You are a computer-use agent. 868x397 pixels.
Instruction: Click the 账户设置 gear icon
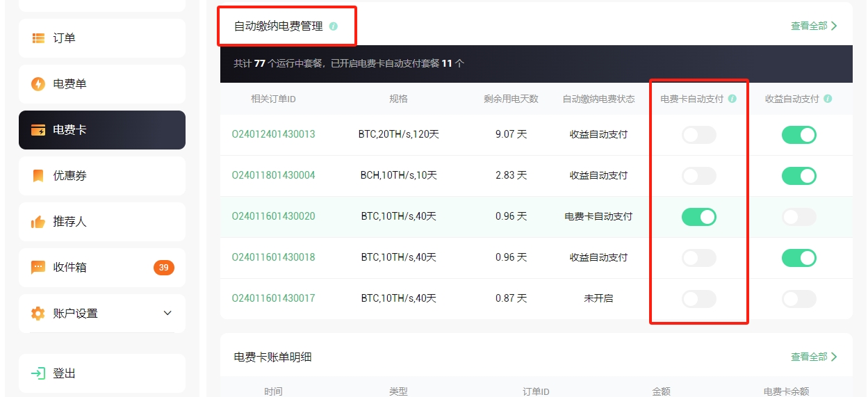(38, 314)
